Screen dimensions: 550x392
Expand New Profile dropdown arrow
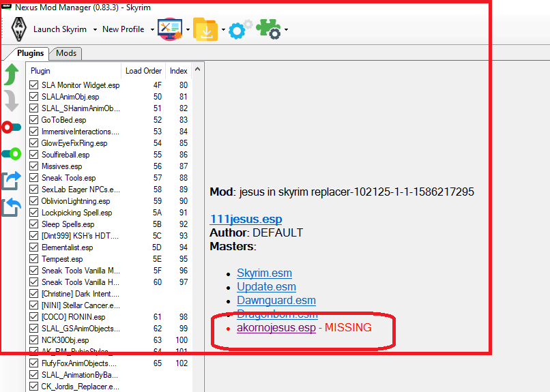click(x=152, y=30)
